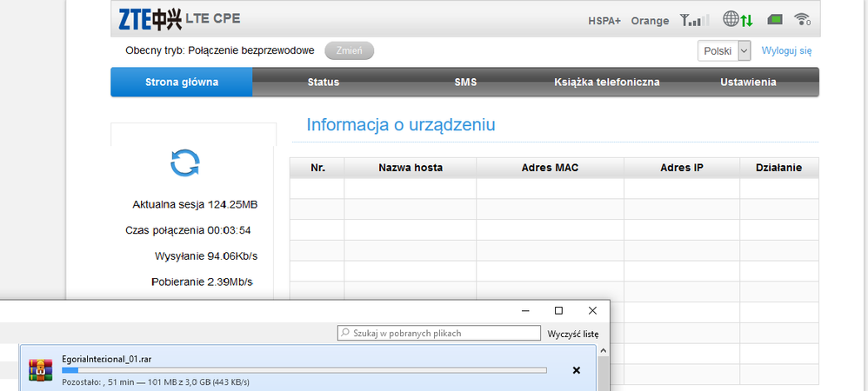Viewport: 868px width, 391px height.
Task: Click Wyczyść listę in downloads window
Action: pos(572,334)
